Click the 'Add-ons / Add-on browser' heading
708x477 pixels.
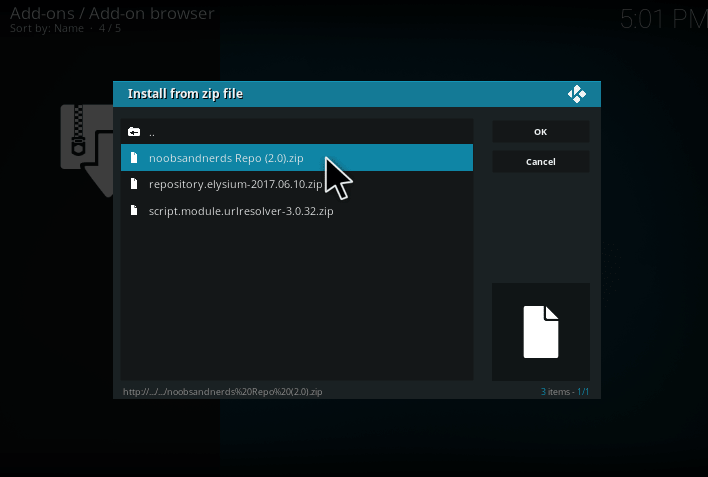[x=112, y=13]
